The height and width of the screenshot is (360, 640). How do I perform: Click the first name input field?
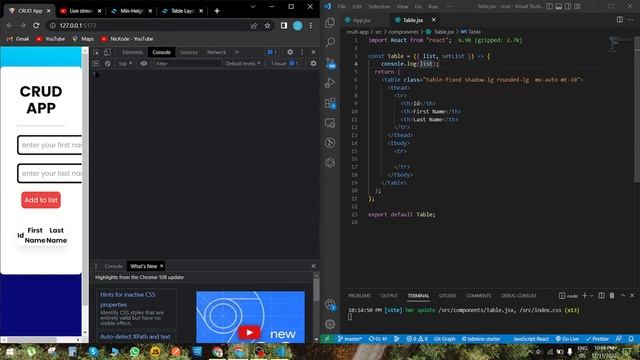tap(49, 145)
